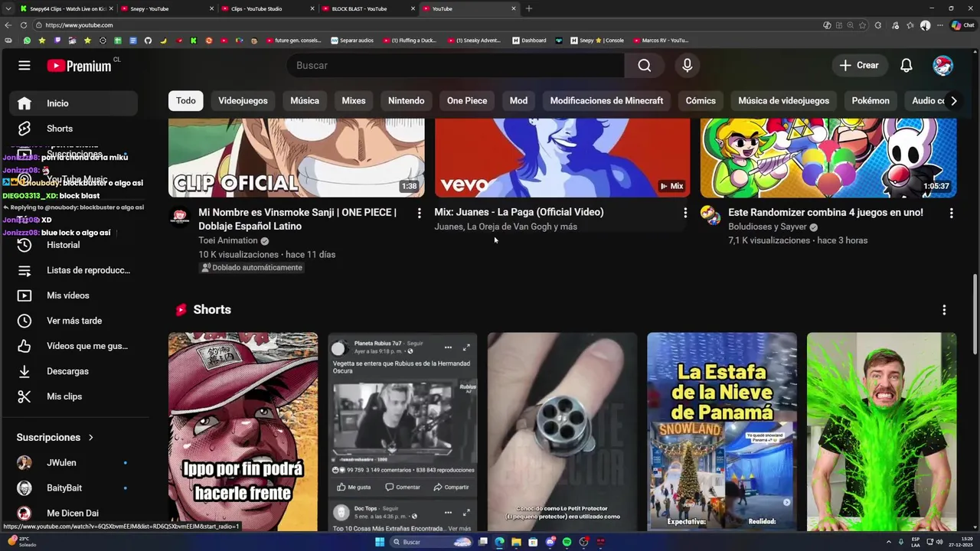Click into the Buscar search field
980x551 pixels.
pyautogui.click(x=456, y=66)
